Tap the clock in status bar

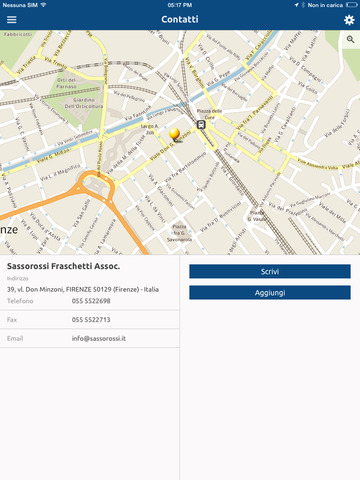click(x=180, y=5)
